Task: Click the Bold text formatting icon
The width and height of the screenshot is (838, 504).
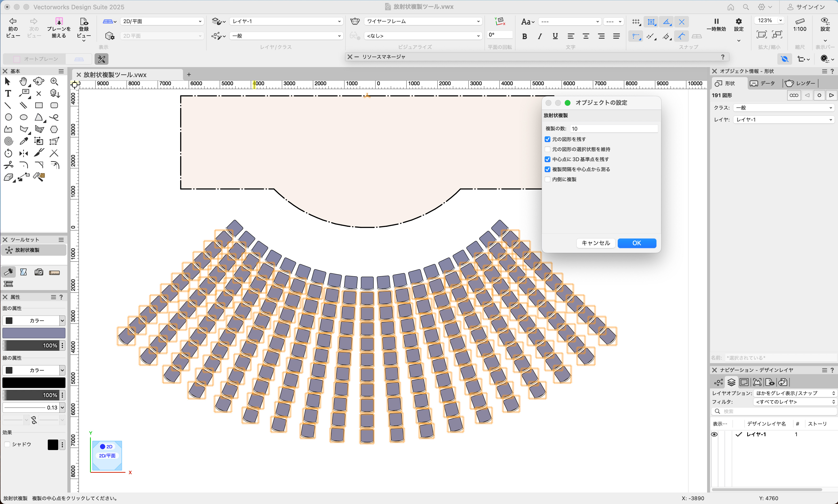Action: pos(524,36)
